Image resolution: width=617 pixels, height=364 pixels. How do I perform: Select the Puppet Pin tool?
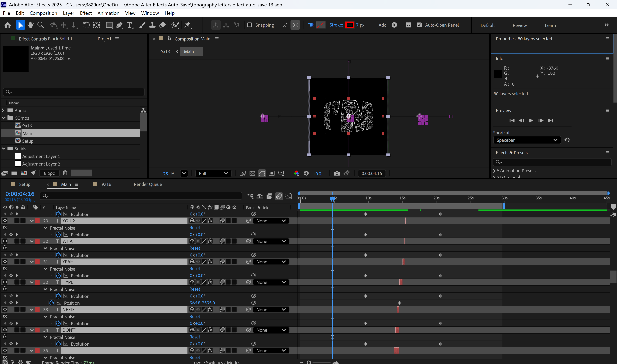click(x=188, y=25)
